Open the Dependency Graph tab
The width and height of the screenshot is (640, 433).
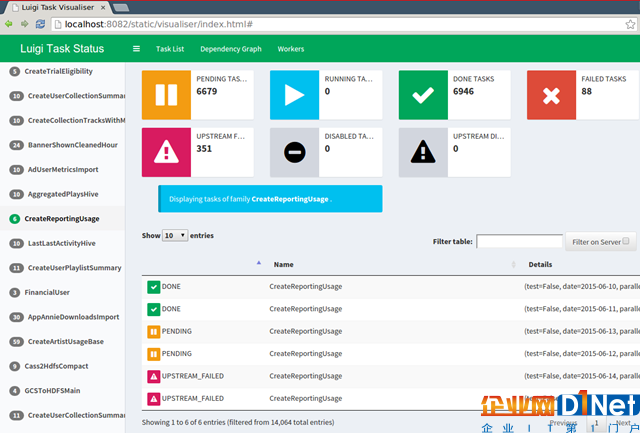231,49
